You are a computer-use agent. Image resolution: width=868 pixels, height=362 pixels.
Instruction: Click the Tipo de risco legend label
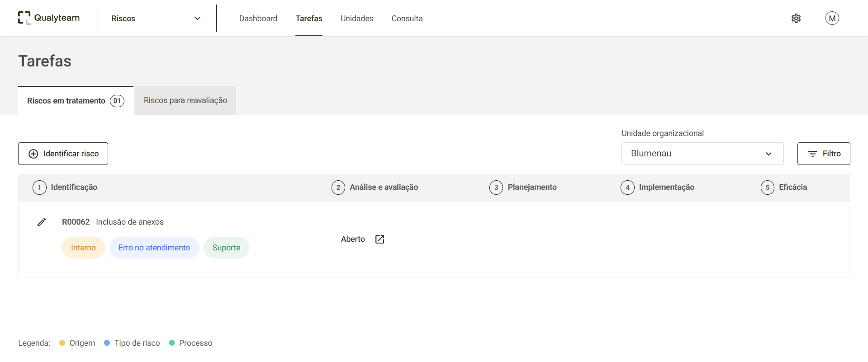point(137,343)
